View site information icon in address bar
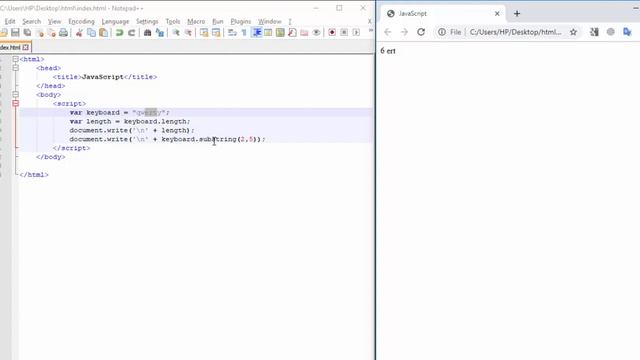Viewport: 640px width, 360px height. pos(442,32)
